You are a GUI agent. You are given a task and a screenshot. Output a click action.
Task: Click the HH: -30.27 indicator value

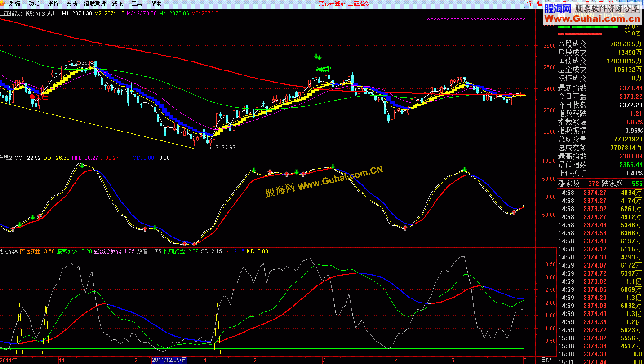pyautogui.click(x=85, y=158)
